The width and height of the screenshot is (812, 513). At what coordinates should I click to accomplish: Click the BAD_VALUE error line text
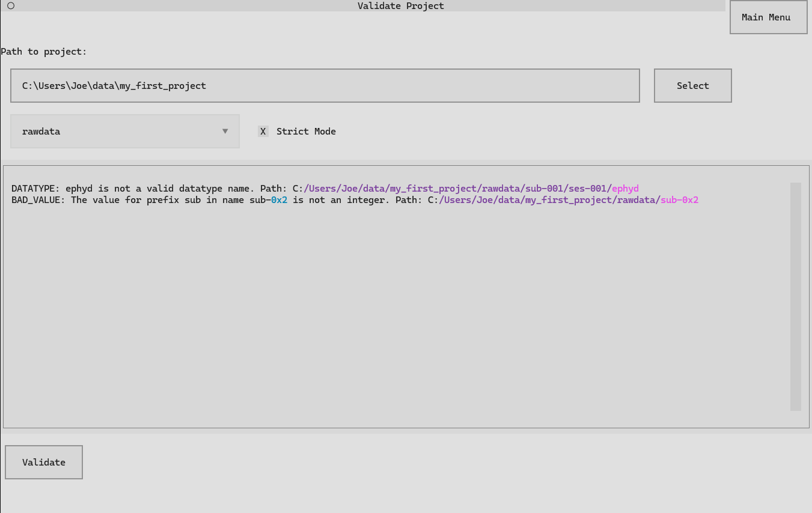pos(355,200)
